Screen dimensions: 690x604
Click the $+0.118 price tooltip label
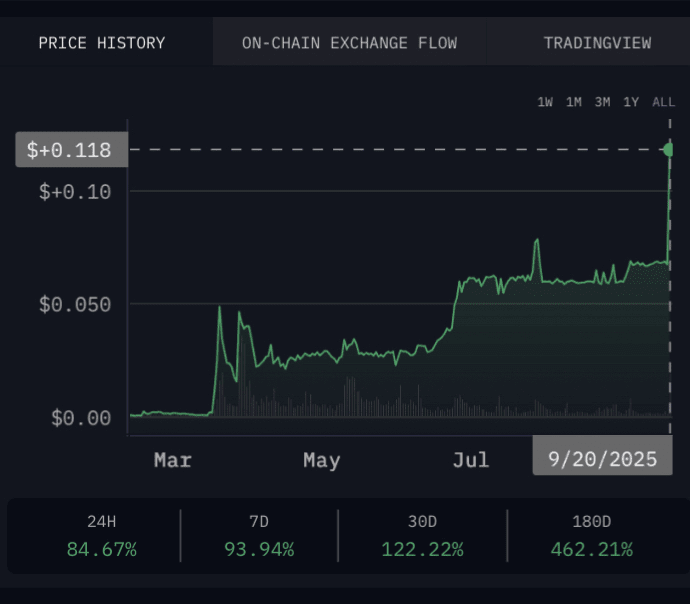pos(71,150)
